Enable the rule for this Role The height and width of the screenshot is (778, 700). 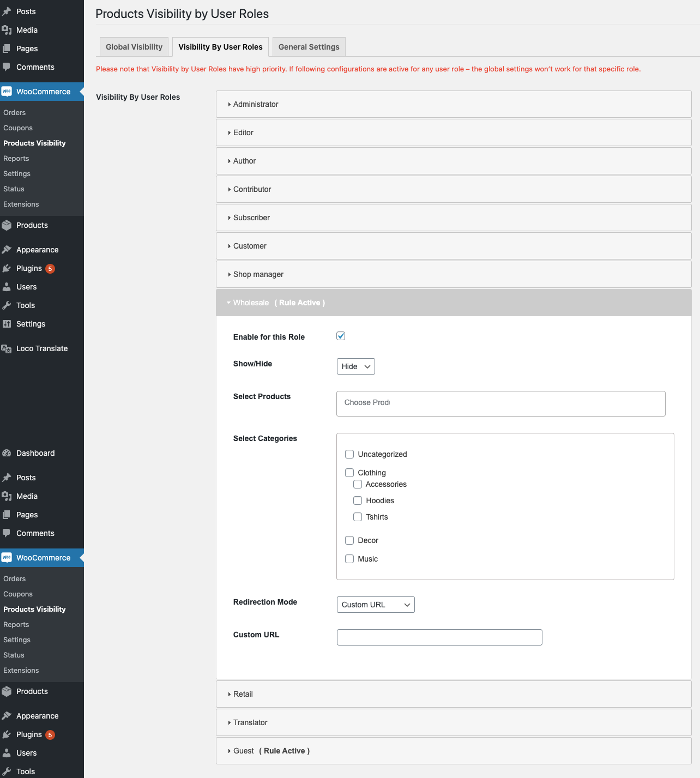pyautogui.click(x=340, y=336)
